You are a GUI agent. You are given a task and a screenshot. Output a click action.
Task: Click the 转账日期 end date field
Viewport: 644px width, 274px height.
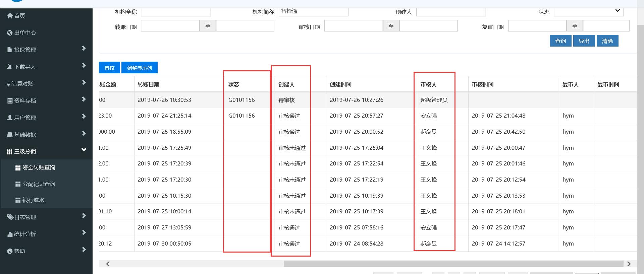[x=245, y=26]
